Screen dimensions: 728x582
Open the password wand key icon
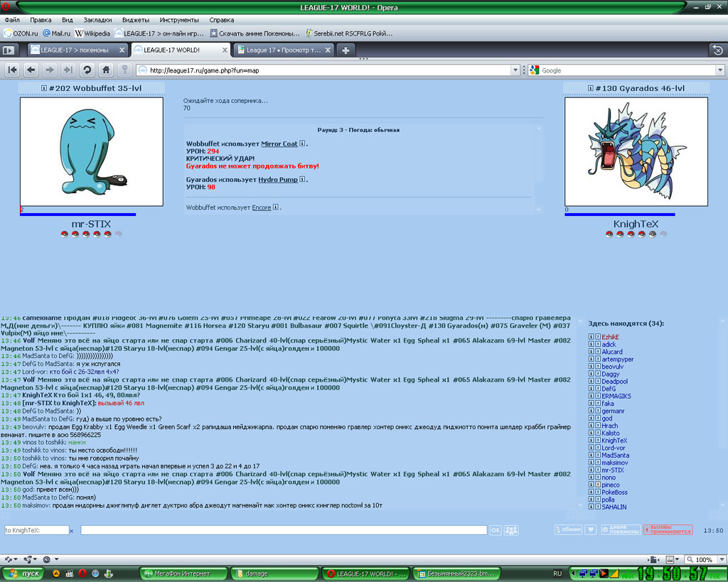(124, 70)
